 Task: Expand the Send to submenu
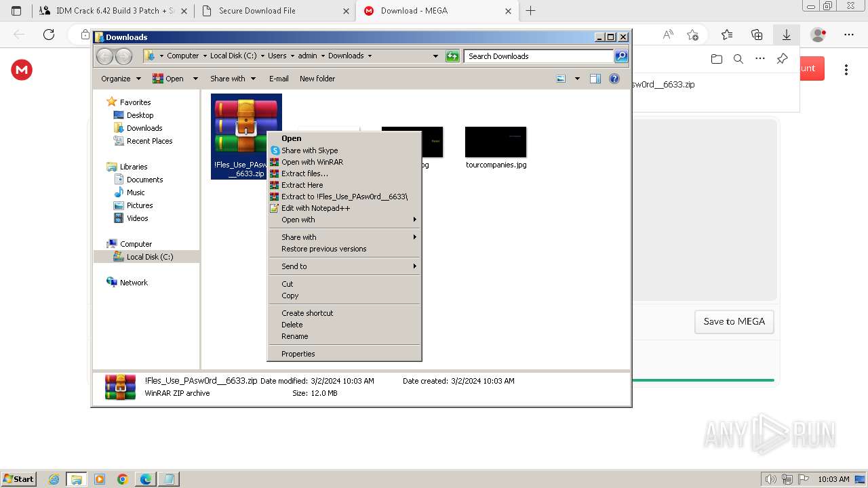pyautogui.click(x=344, y=266)
